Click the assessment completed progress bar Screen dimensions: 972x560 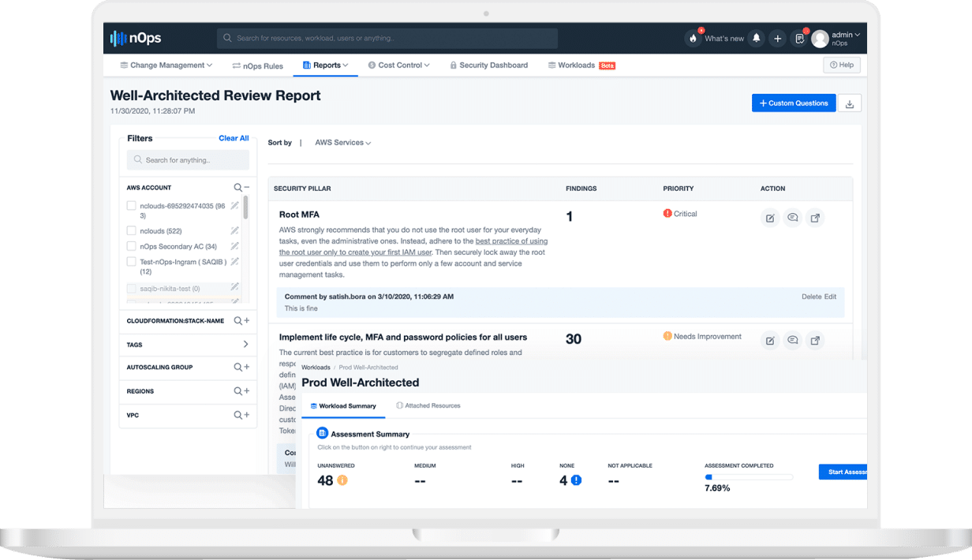[x=749, y=476]
